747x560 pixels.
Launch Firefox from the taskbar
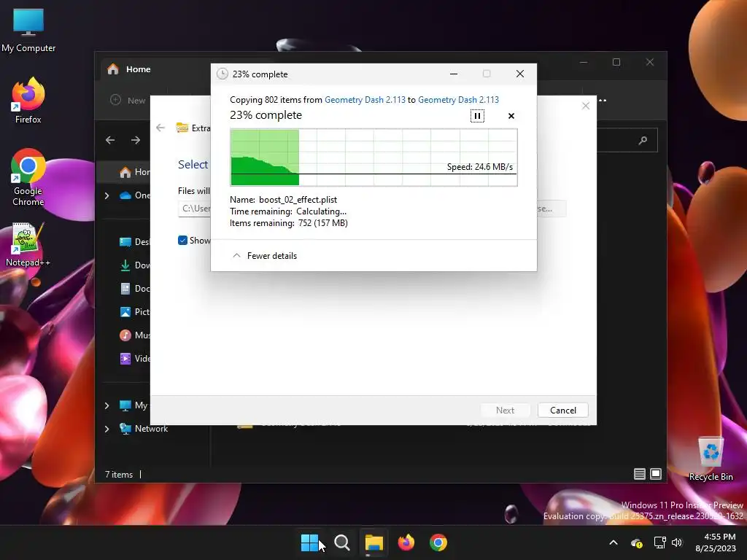click(x=406, y=542)
